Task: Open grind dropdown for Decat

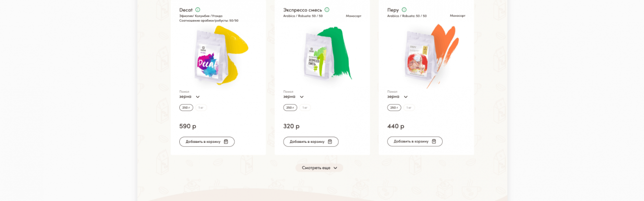Action: tap(189, 97)
